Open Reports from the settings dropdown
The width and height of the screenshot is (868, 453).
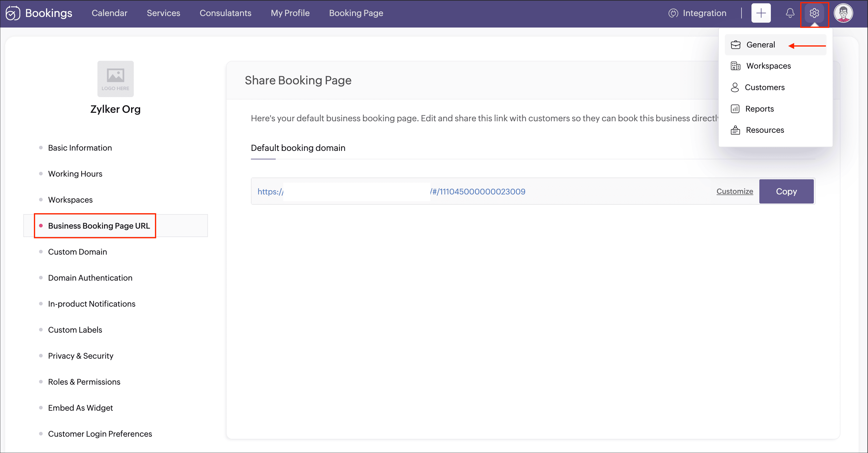759,109
